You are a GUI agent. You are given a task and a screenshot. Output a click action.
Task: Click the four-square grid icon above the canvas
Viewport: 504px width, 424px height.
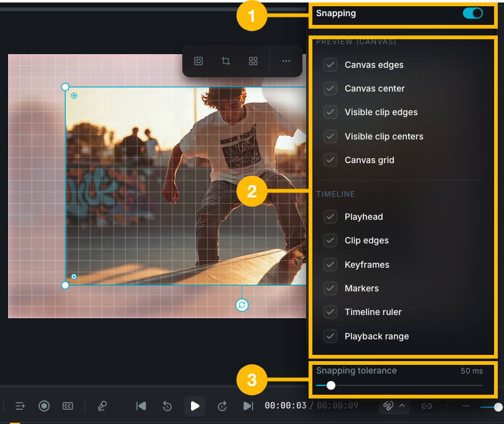click(x=253, y=61)
